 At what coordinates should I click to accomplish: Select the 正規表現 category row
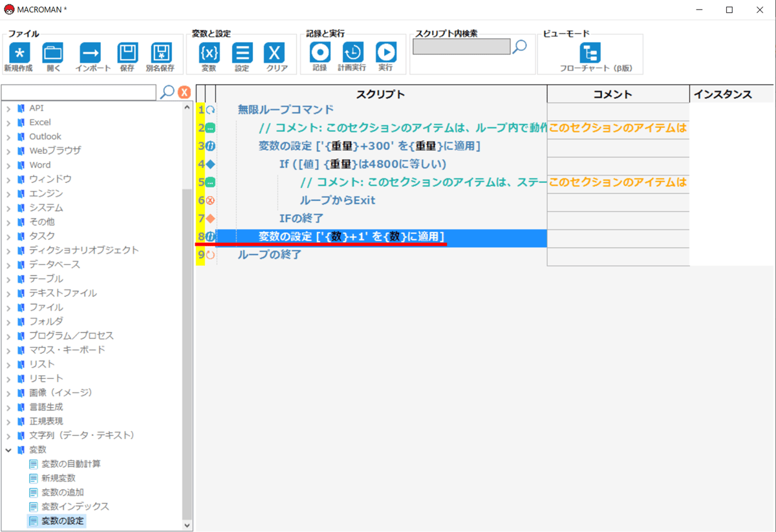pyautogui.click(x=46, y=421)
